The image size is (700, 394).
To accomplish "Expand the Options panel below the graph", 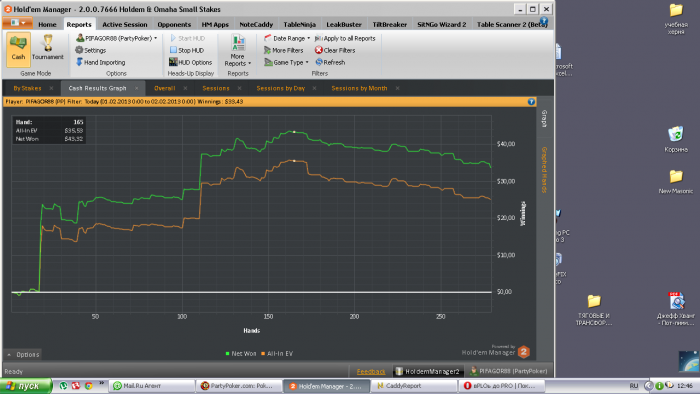I will coord(23,354).
